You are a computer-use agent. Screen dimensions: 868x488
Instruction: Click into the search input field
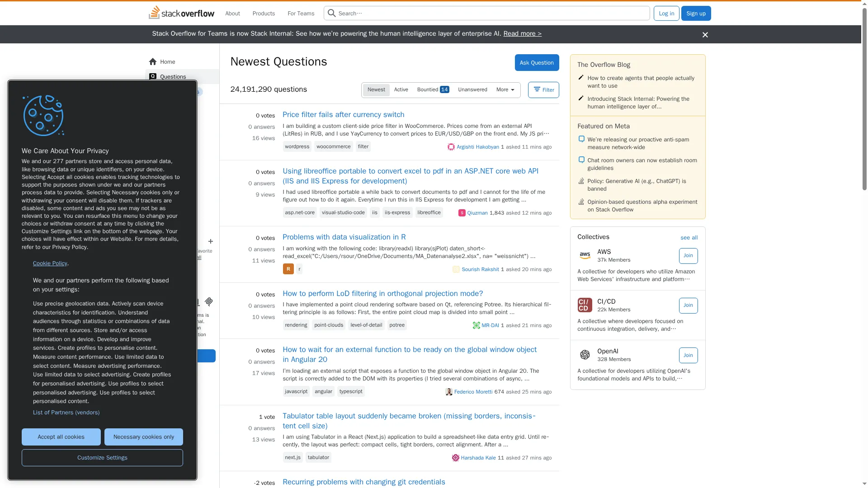[452, 13]
